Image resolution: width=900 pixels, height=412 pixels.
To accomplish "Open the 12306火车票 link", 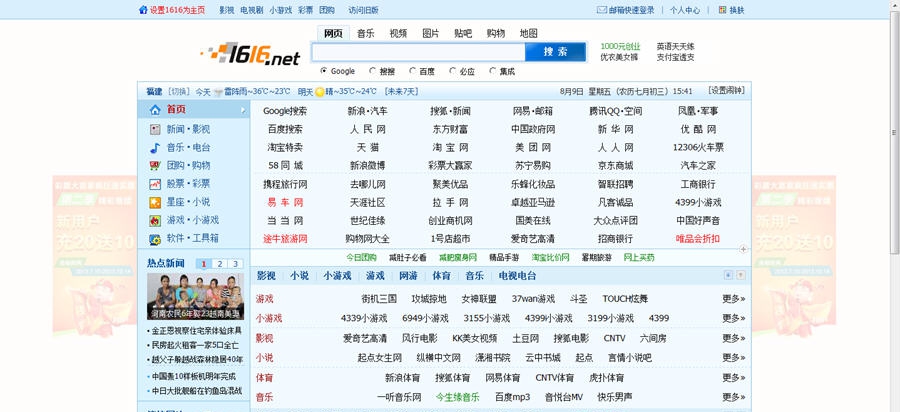I will [698, 147].
